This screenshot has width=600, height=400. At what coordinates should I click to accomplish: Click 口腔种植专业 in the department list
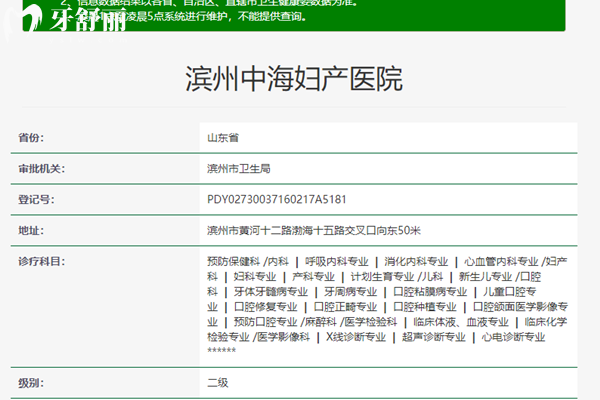click(x=425, y=307)
